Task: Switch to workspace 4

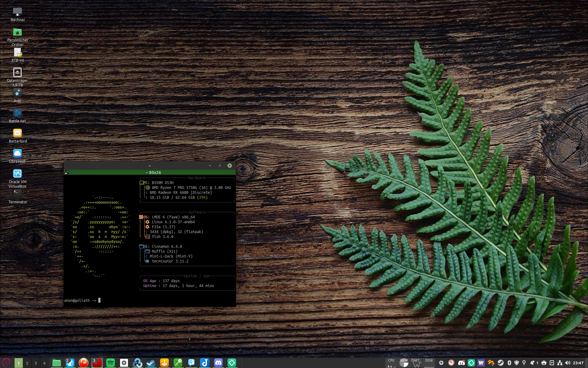Action: 44,363
